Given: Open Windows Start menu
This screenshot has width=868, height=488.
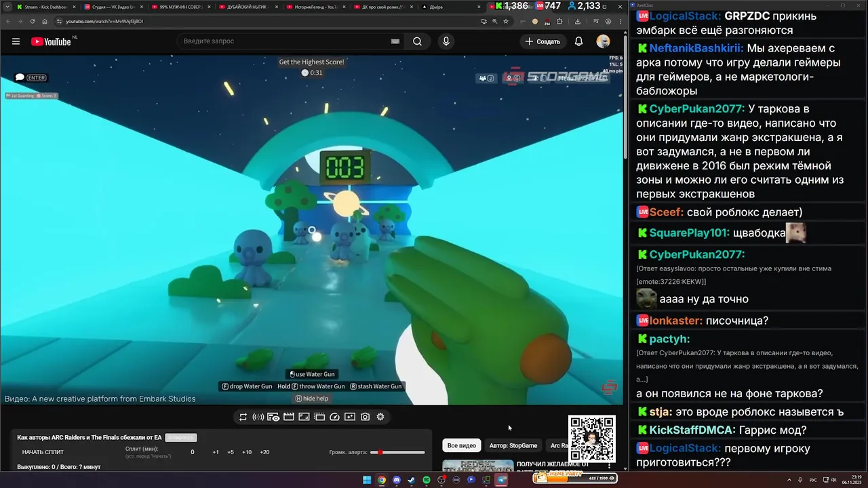Looking at the screenshot, I should coord(367,480).
